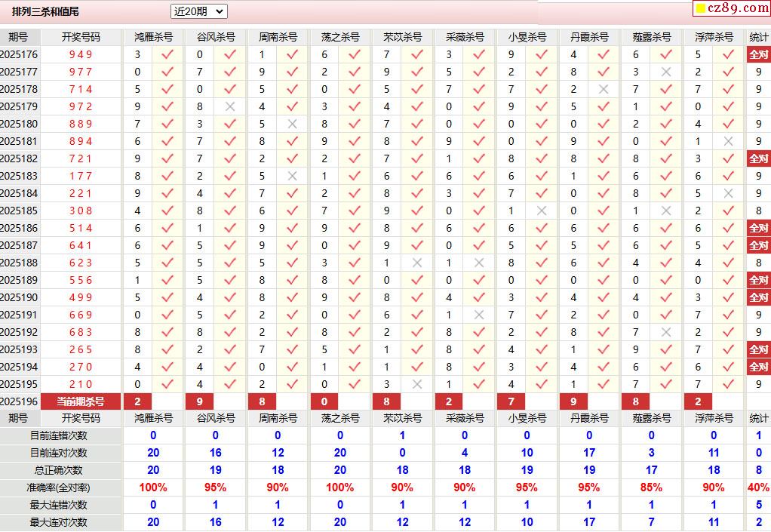This screenshot has width=771, height=532.
Task: Click the 全对 badge in row 2025190
Action: pos(758,297)
